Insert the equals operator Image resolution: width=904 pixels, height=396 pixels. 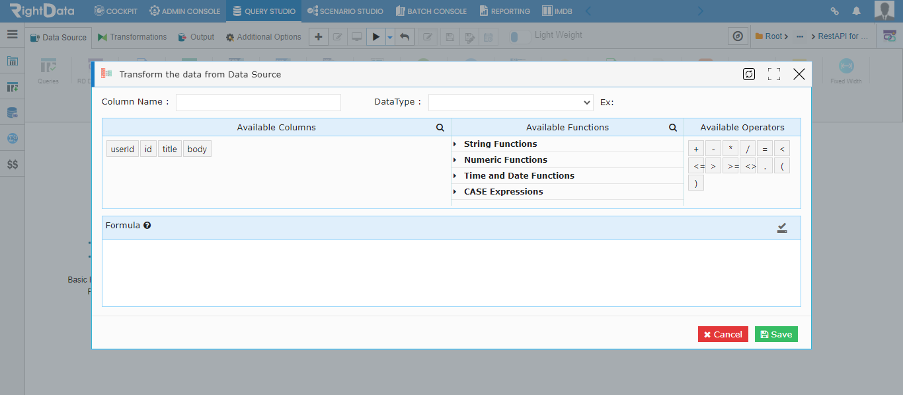click(x=765, y=149)
